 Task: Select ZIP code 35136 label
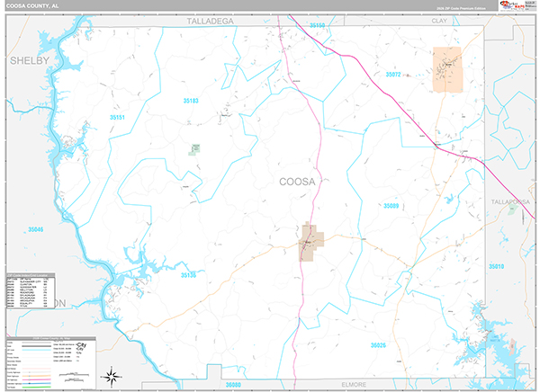187,275
